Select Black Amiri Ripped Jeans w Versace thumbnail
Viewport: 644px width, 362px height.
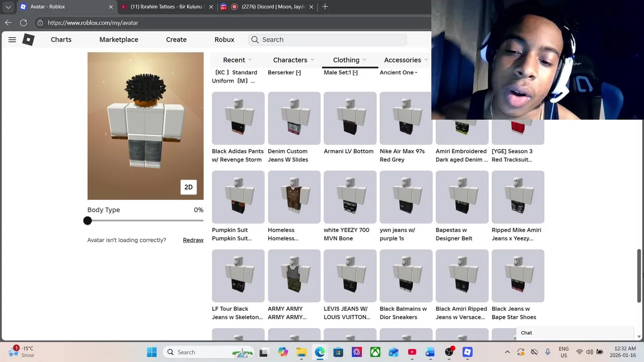pyautogui.click(x=462, y=276)
